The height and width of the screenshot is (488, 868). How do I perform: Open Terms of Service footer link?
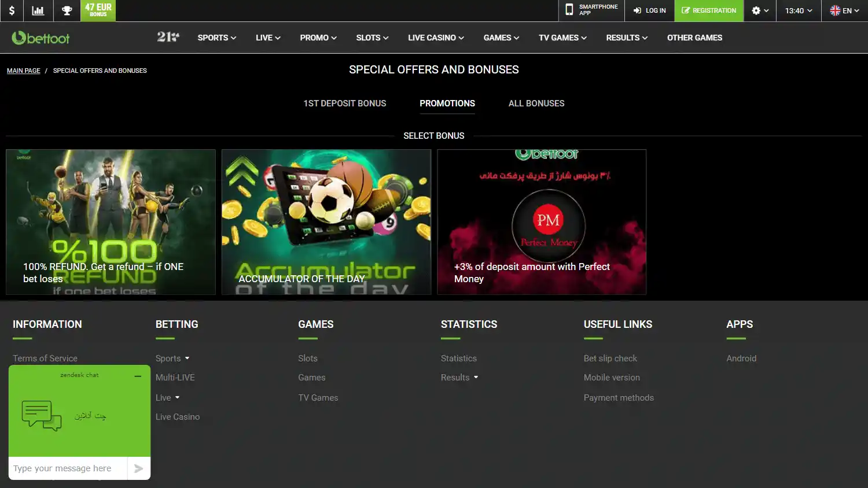coord(45,358)
